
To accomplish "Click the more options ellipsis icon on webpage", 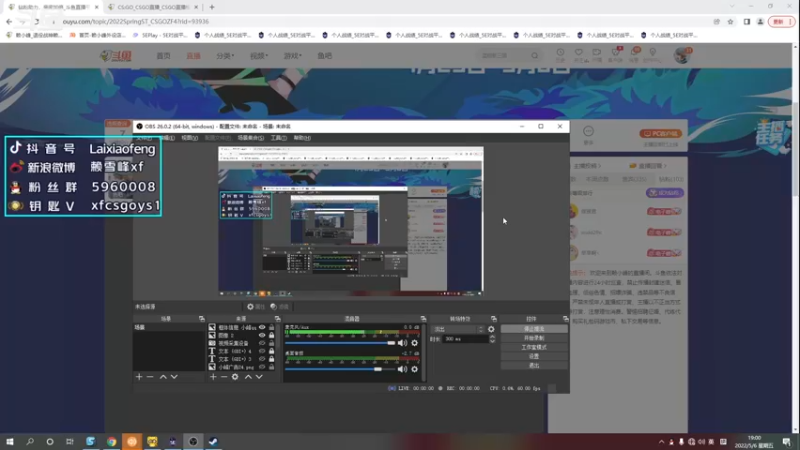I will tap(588, 132).
